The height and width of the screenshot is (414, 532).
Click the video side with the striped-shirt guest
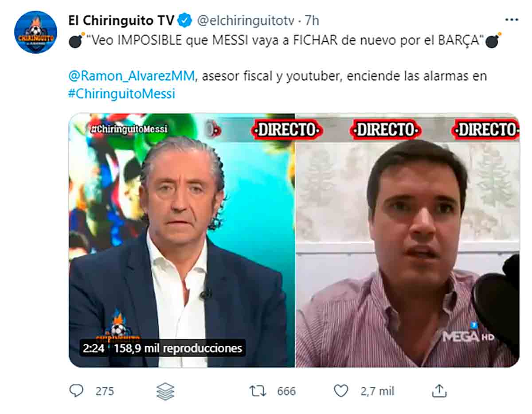(x=407, y=240)
